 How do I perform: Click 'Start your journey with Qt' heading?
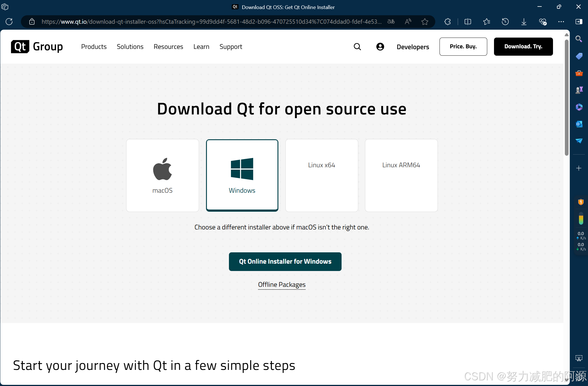tap(154, 366)
